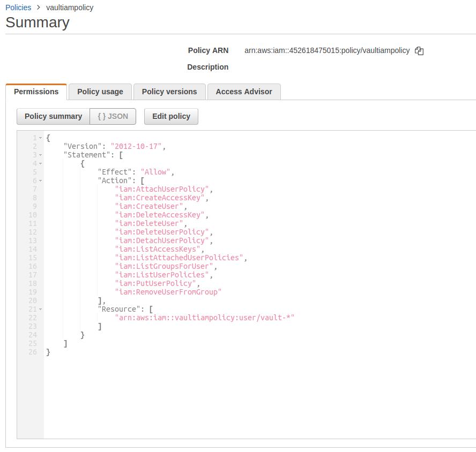Viewport: 476px width, 452px height.
Task: Select the iam:ListUserPolicies action text
Action: tap(162, 275)
